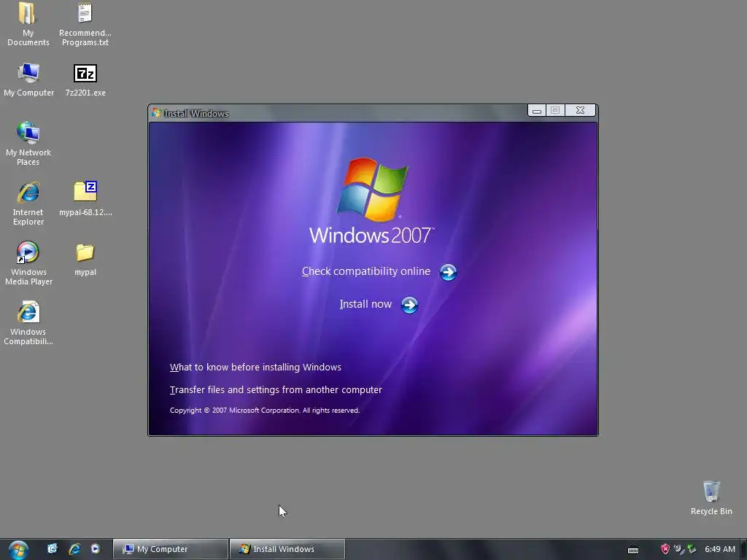Click the network connection tray icon

tap(678, 549)
